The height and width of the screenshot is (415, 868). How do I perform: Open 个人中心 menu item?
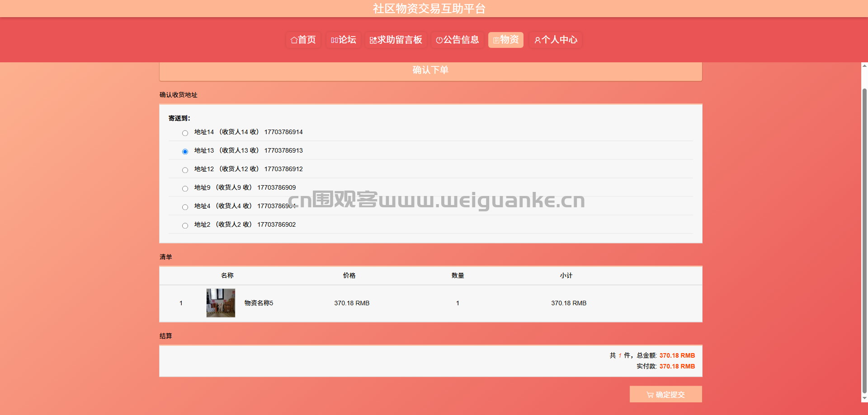556,40
